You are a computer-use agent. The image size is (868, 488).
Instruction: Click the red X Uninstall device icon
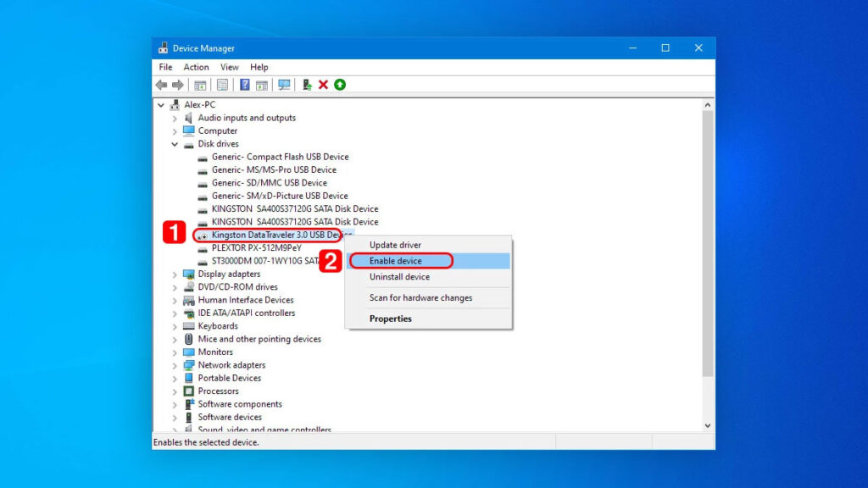[x=322, y=84]
